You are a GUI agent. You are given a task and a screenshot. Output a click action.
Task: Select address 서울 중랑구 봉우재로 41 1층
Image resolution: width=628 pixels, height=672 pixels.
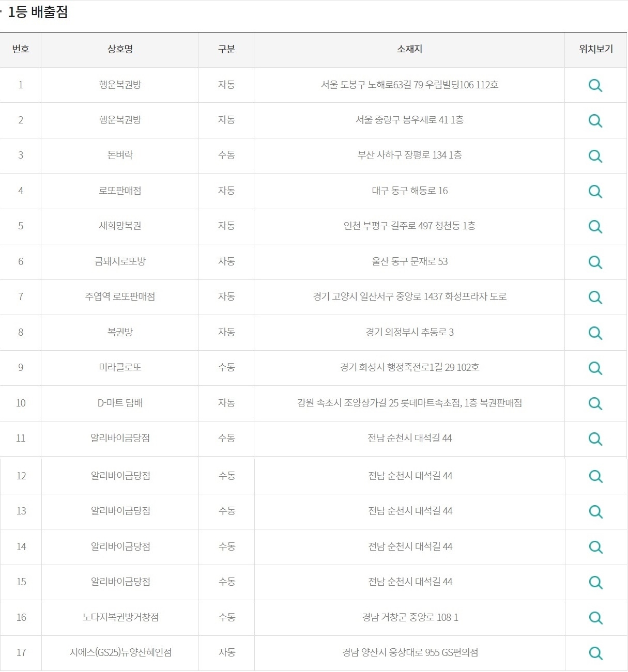click(409, 120)
